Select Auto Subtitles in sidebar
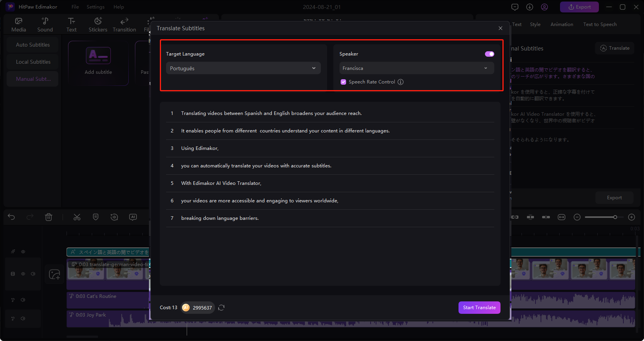The height and width of the screenshot is (341, 644). pyautogui.click(x=33, y=45)
